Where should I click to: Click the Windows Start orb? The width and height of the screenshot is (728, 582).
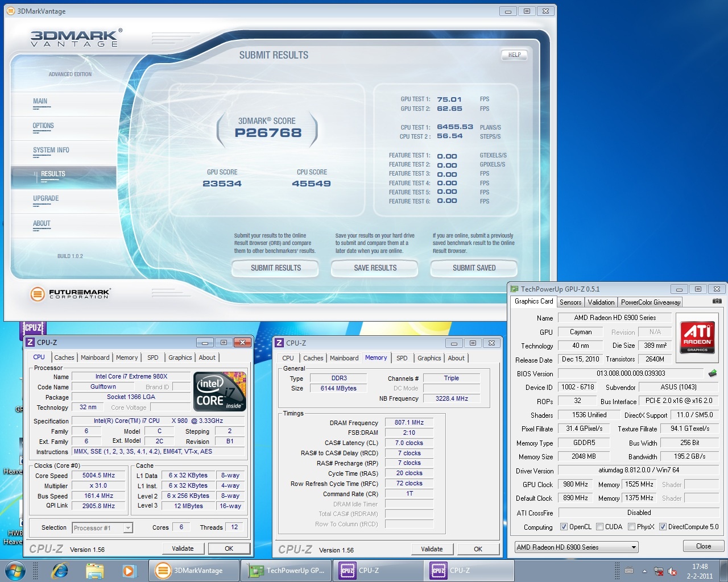[15, 571]
